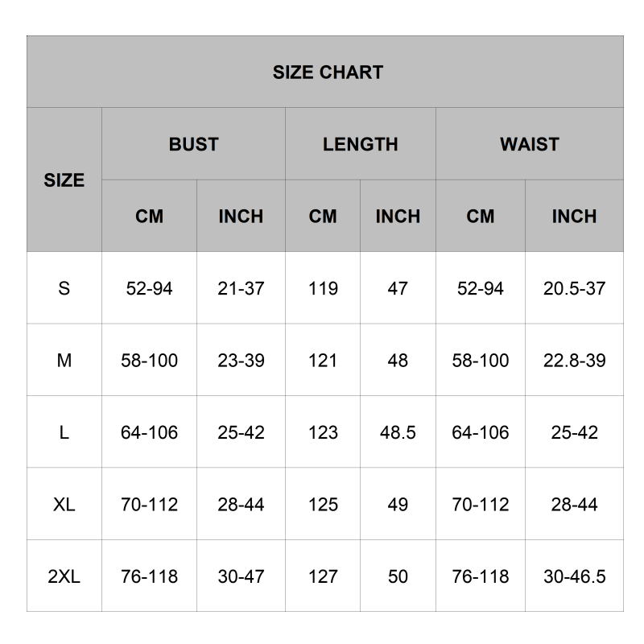
Task: Select the M size row label
Action: [64, 361]
